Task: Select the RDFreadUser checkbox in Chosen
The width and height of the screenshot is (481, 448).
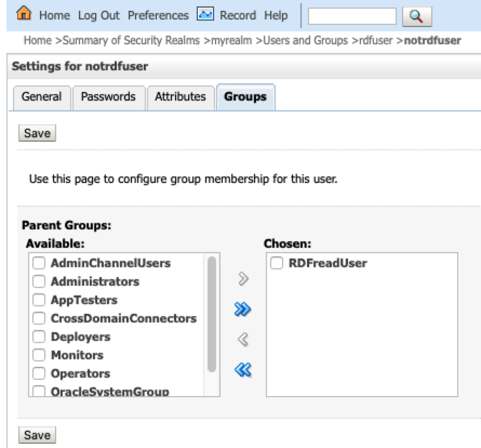Action: click(277, 263)
